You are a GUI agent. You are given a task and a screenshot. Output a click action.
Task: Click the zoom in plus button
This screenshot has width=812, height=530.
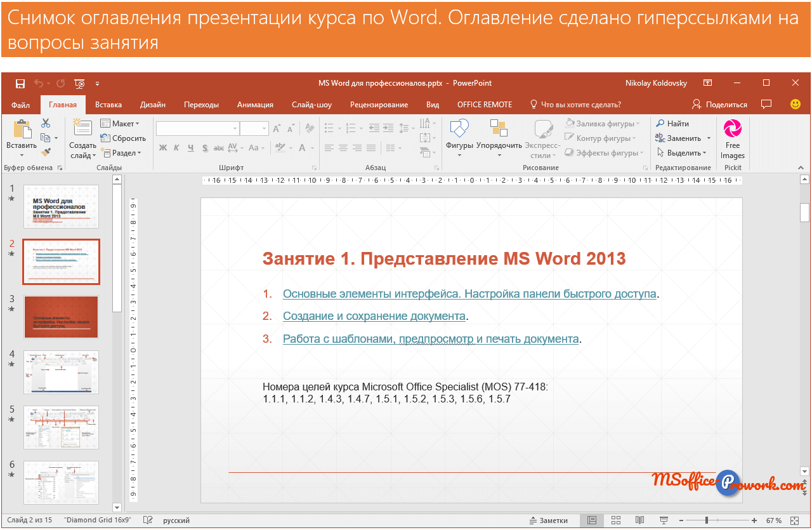pyautogui.click(x=754, y=520)
